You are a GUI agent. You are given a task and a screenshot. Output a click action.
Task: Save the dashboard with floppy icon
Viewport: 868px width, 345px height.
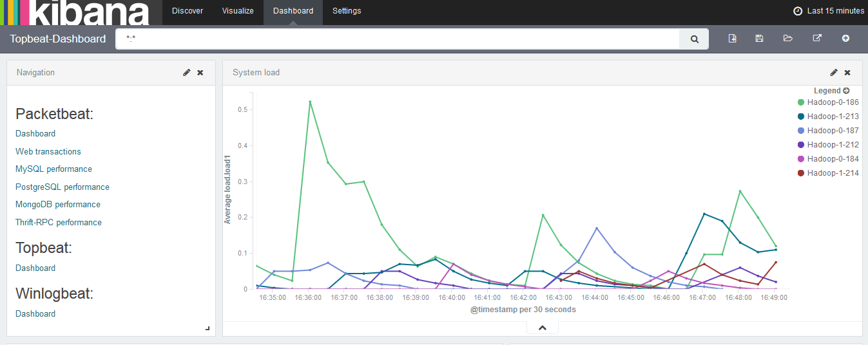click(x=759, y=39)
